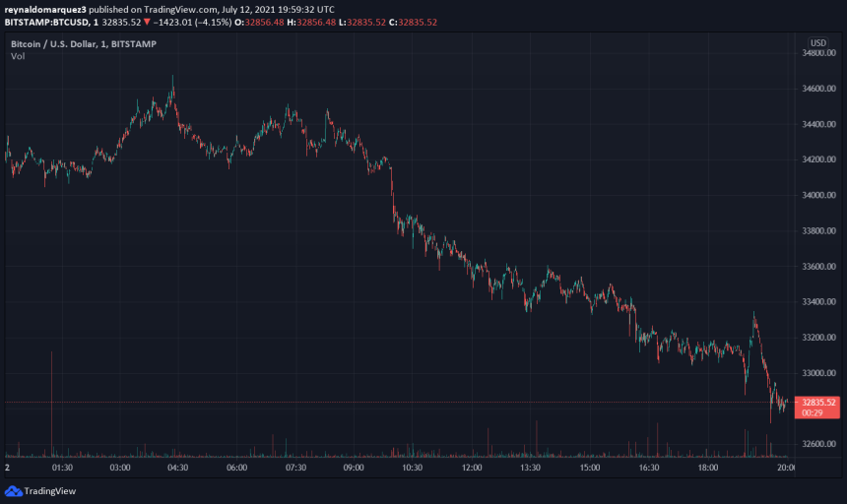Click author name reynaldomarquez3
The image size is (847, 504).
[x=45, y=10]
